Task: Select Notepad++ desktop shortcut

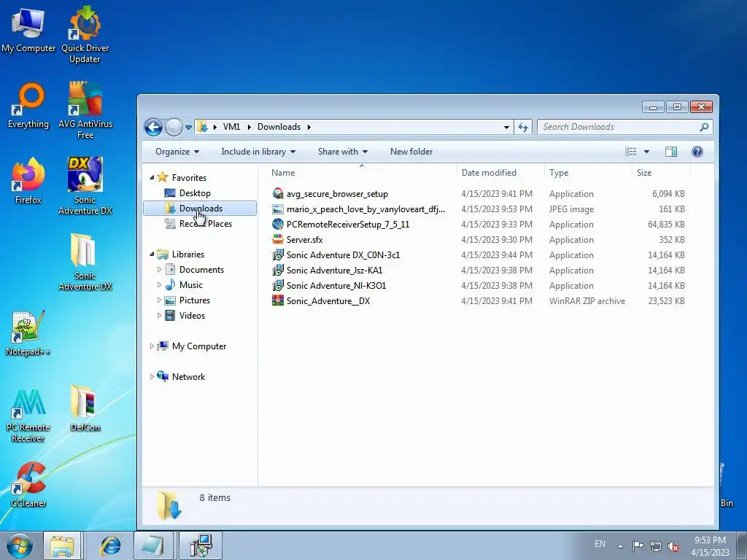Action: (x=28, y=332)
